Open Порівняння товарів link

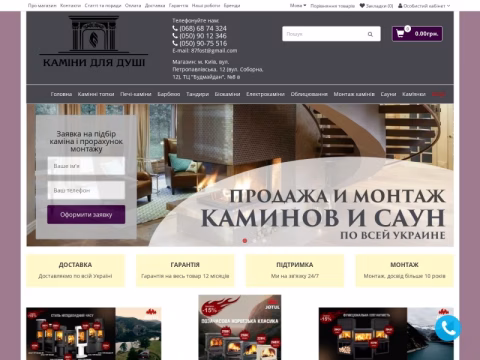coord(332,6)
